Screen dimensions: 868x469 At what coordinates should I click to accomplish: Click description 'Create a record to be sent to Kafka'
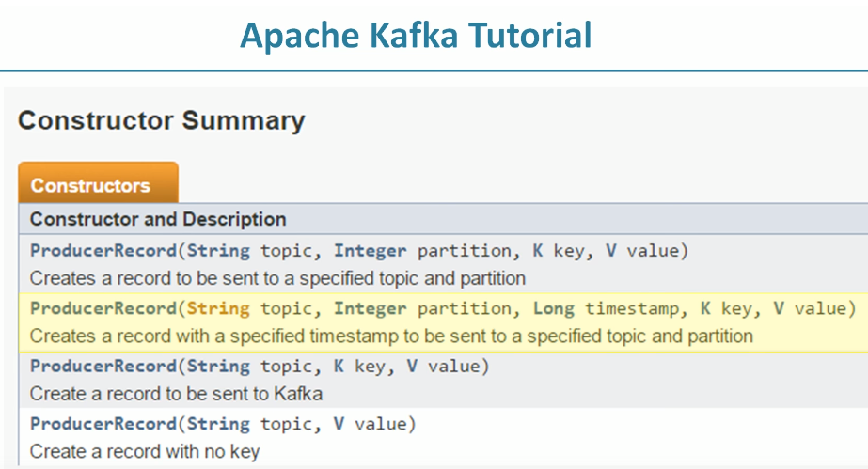(x=176, y=394)
